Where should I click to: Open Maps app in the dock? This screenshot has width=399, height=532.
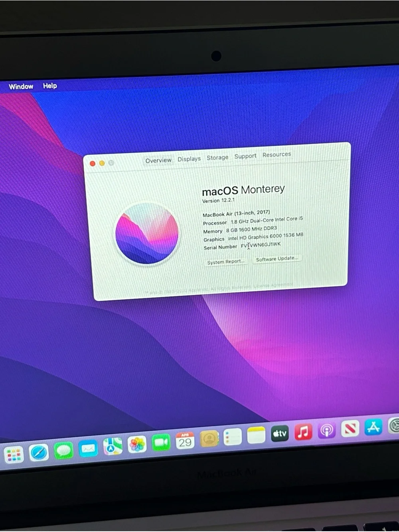(x=113, y=446)
